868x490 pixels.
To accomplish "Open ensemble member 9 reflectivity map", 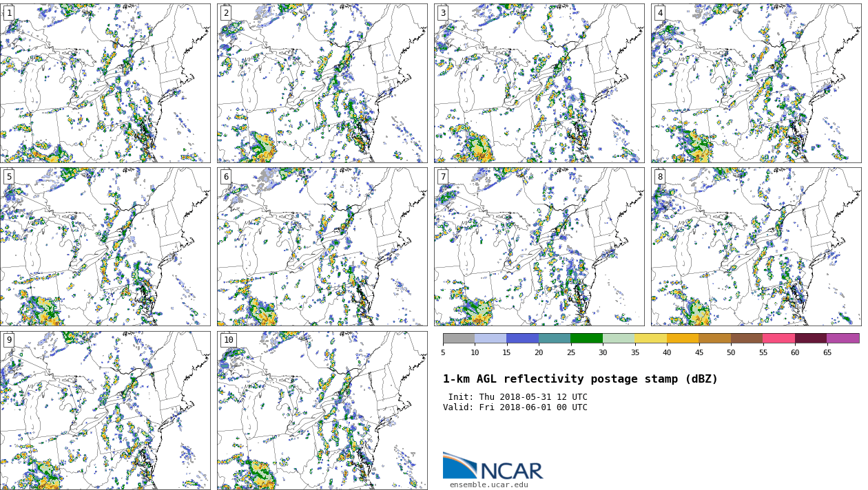I will click(105, 410).
